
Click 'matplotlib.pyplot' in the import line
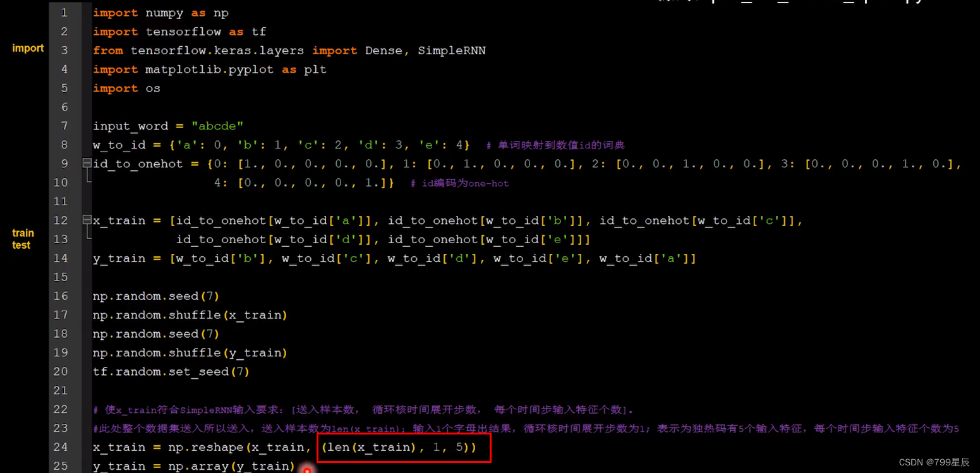tap(210, 69)
